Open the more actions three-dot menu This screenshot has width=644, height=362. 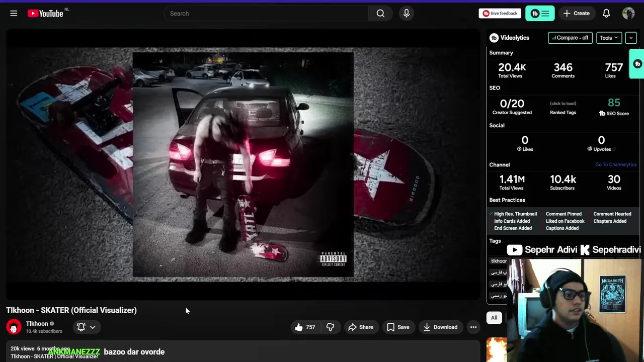coord(473,327)
